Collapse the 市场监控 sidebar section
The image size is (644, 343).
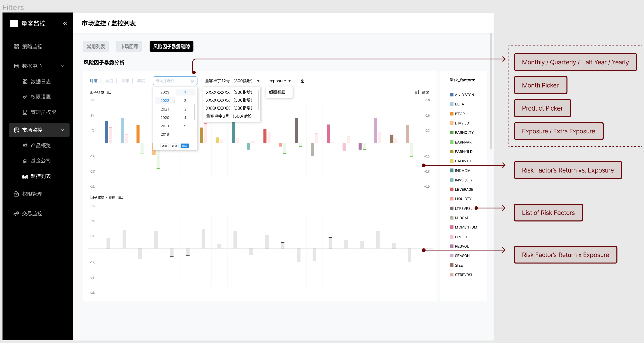pos(39,130)
